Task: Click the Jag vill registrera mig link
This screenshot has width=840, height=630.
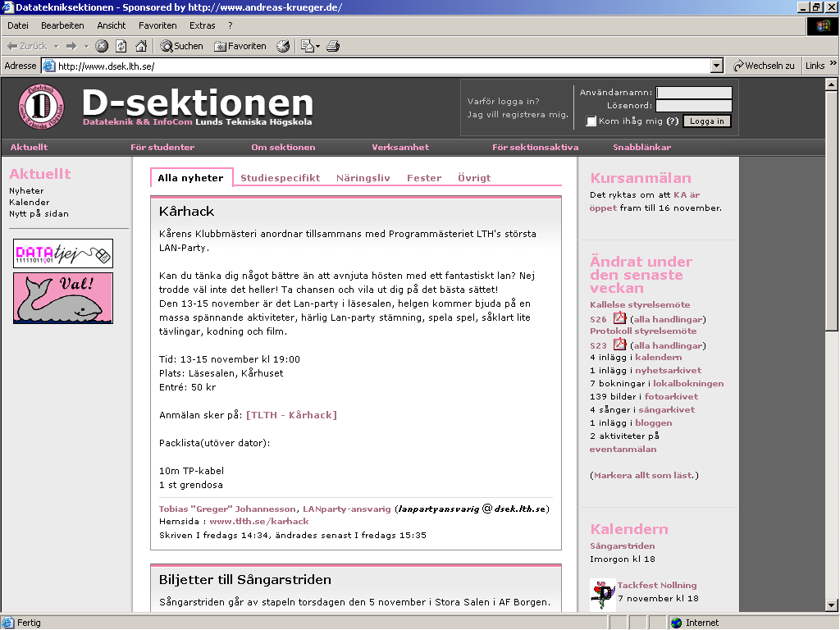Action: [518, 115]
